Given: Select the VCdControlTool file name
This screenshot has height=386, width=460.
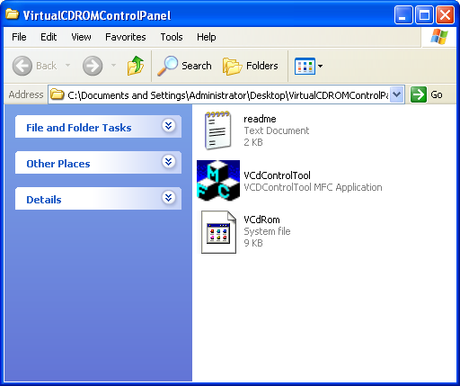Looking at the screenshot, I should [277, 176].
